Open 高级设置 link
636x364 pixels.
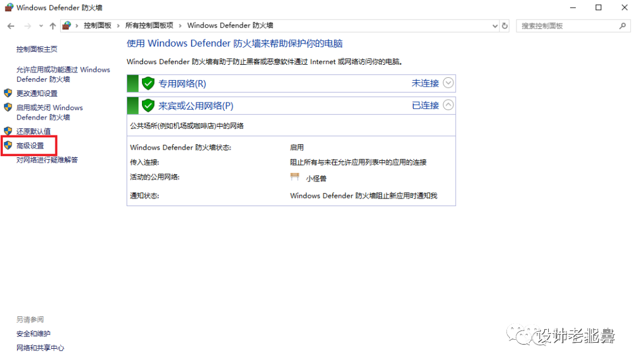(30, 145)
